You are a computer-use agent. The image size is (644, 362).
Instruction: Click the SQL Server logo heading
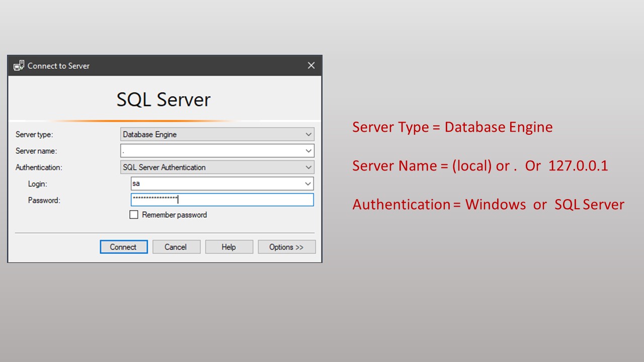[163, 99]
